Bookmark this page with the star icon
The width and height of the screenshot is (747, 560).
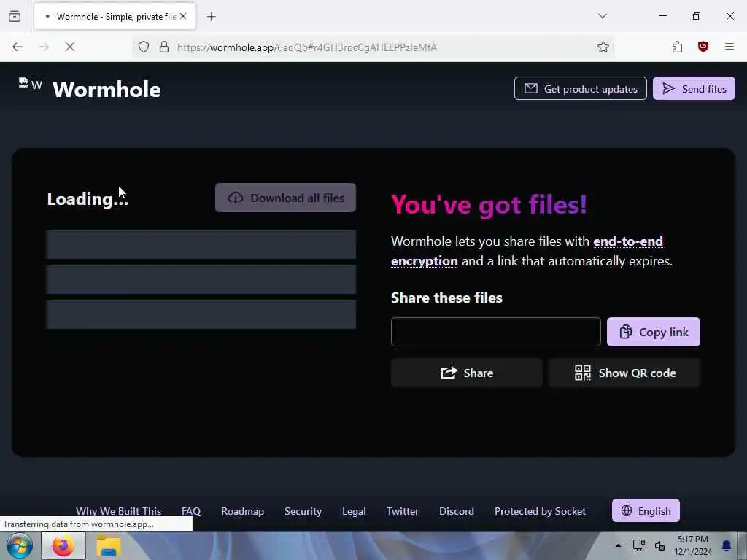[x=603, y=47]
